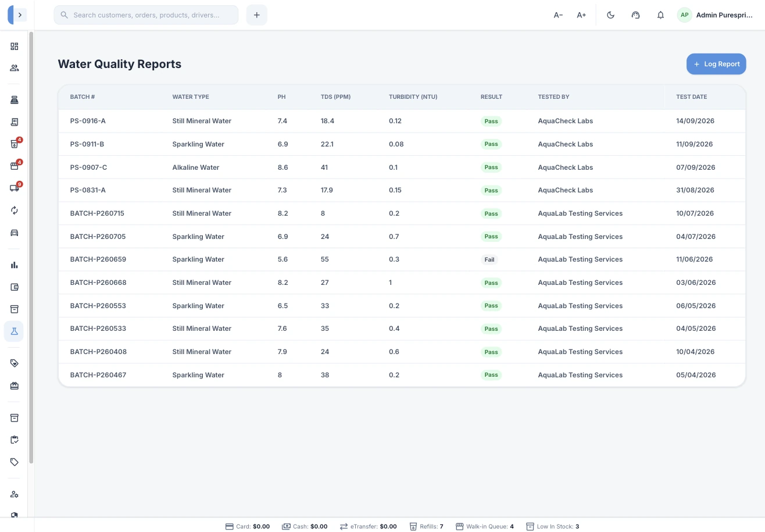The image size is (765, 532).
Task: Click the Card total in status bar
Action: (248, 526)
